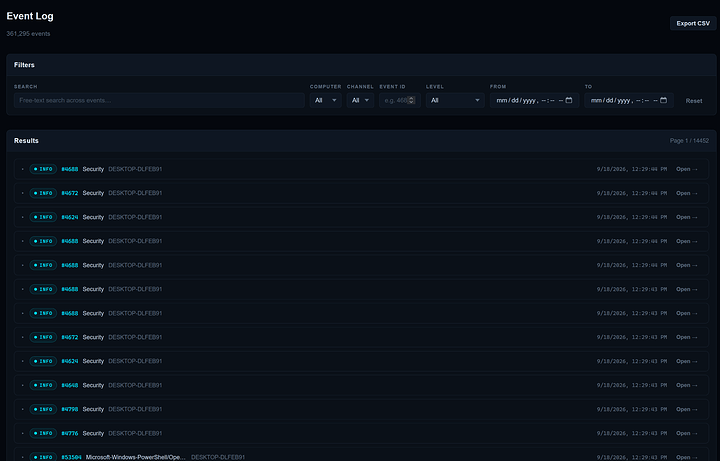Click event ID #4672 in the 12:29:44 row
720x461 pixels.
pyautogui.click(x=70, y=193)
